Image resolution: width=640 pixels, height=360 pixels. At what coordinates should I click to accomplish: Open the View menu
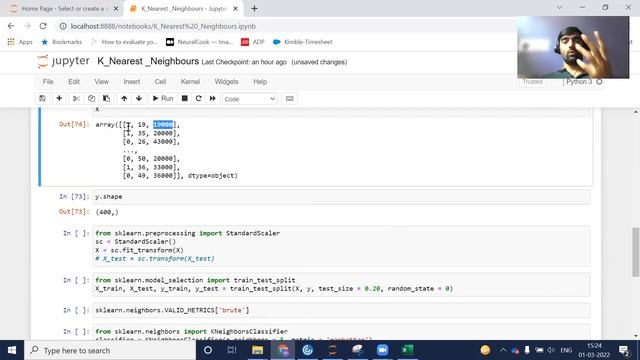[x=102, y=82]
